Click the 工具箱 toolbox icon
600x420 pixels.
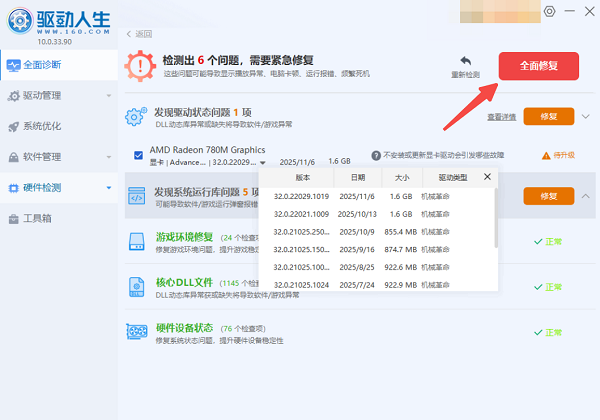[14, 219]
